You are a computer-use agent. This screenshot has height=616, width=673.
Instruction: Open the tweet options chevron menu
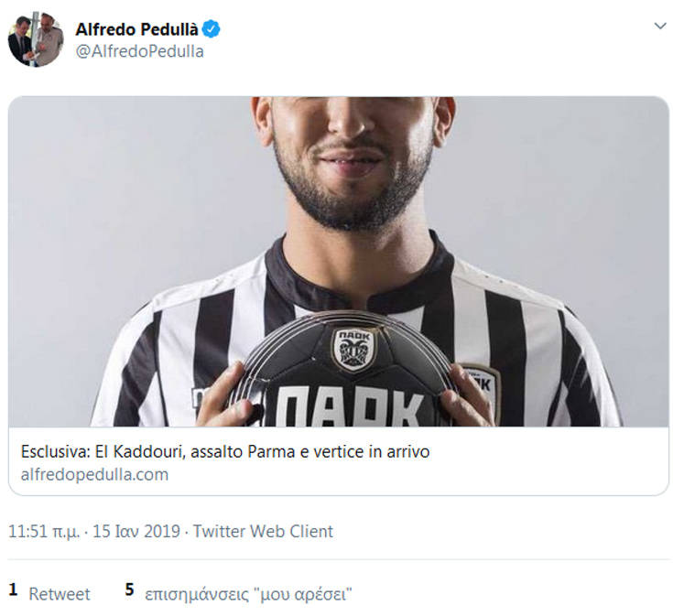coord(659,27)
